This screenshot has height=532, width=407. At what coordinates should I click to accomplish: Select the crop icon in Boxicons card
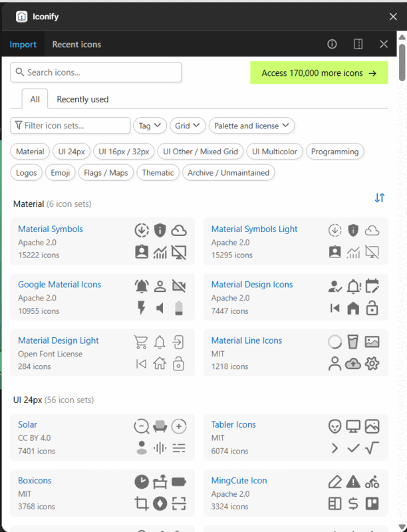tap(142, 503)
